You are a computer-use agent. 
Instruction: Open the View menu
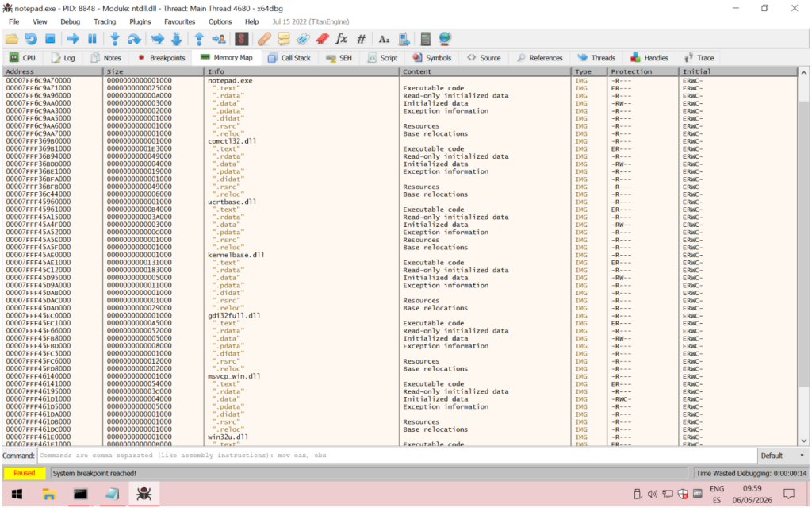coord(40,21)
